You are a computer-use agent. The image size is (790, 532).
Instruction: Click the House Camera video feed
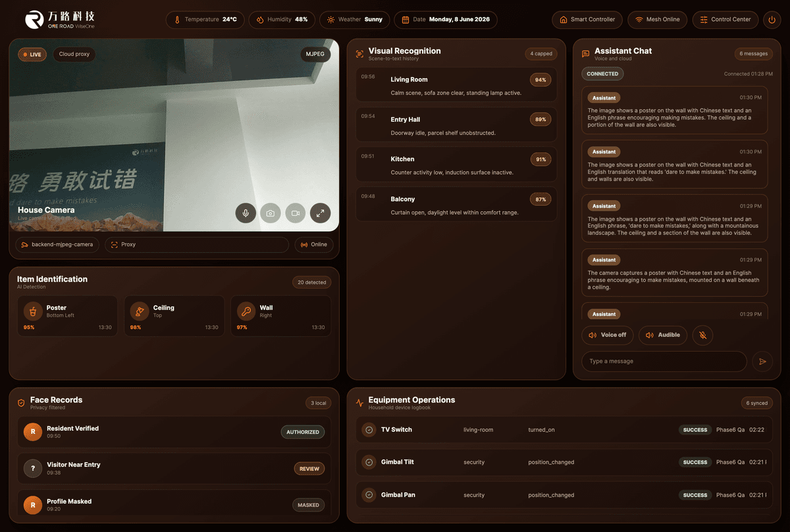(x=174, y=135)
